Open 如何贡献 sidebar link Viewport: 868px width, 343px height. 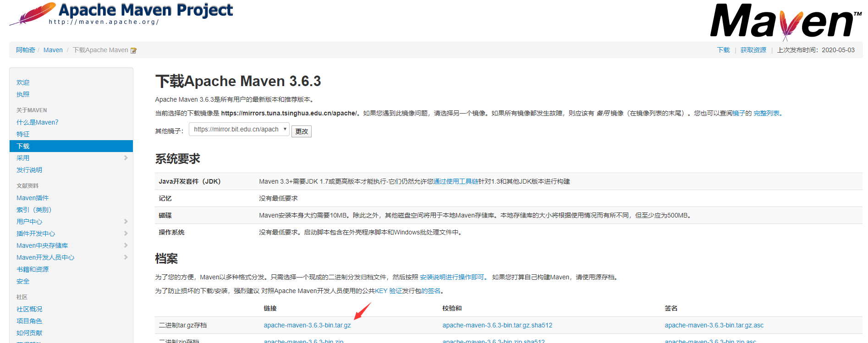[29, 333]
